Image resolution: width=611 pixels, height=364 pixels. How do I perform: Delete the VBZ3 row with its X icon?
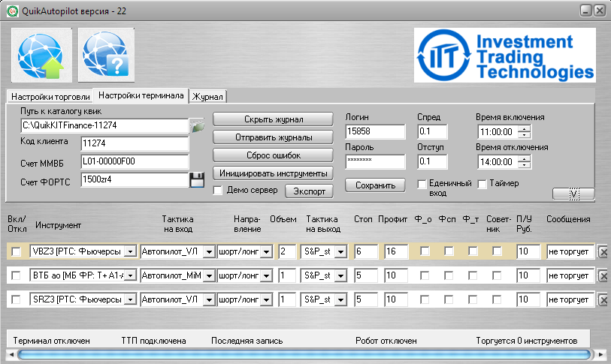[603, 252]
